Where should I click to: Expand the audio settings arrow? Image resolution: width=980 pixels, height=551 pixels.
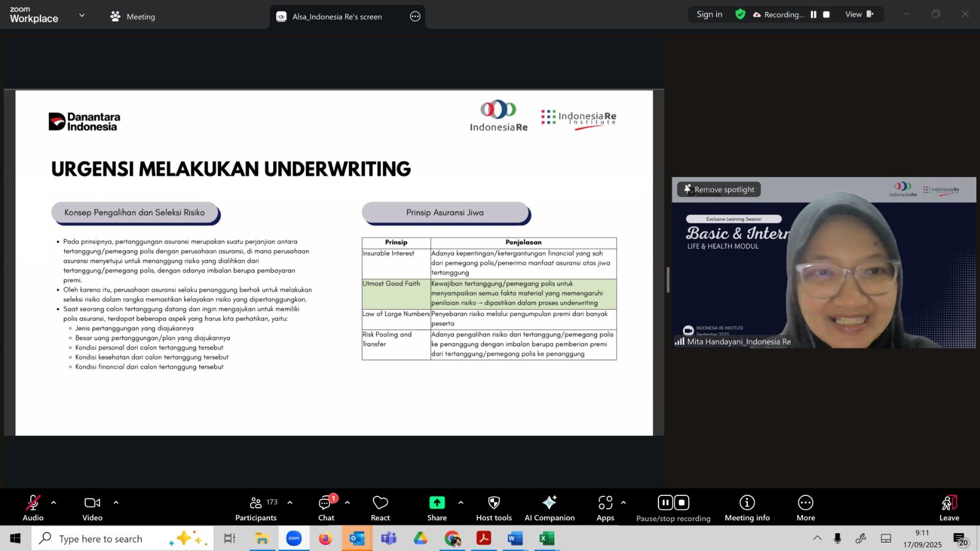coord(54,503)
